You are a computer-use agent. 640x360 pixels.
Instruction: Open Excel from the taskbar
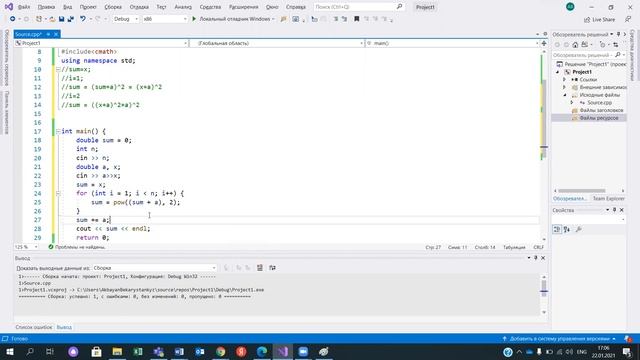[x=138, y=351]
